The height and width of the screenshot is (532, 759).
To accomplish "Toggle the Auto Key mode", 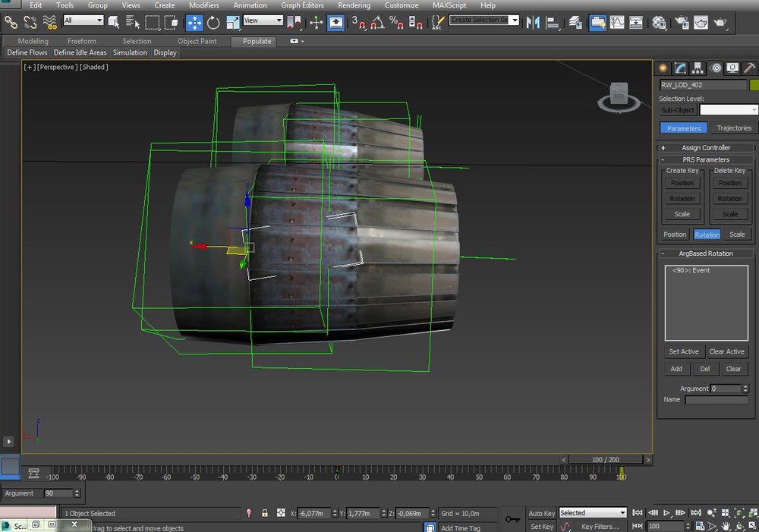I will coord(542,514).
